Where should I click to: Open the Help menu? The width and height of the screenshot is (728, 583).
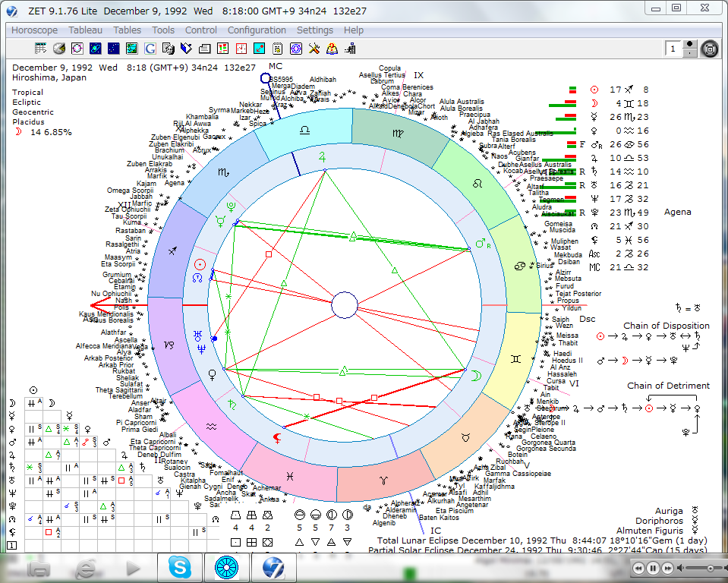[354, 30]
